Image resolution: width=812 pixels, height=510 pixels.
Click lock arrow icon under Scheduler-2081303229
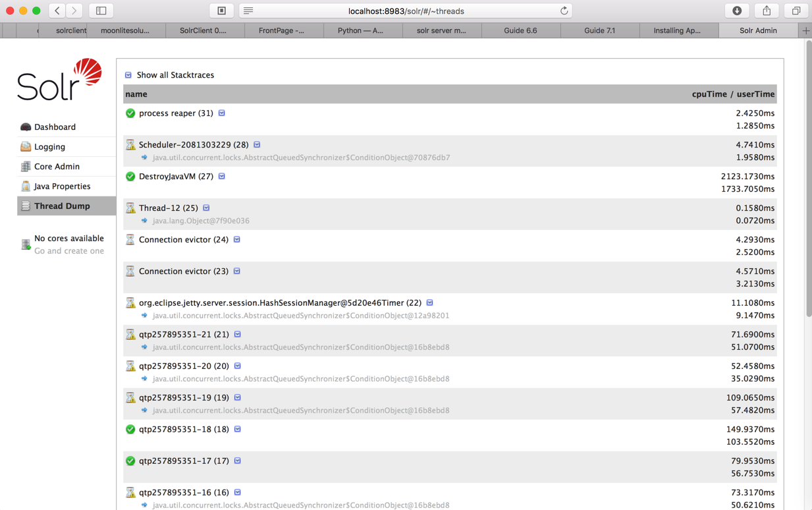coord(144,158)
